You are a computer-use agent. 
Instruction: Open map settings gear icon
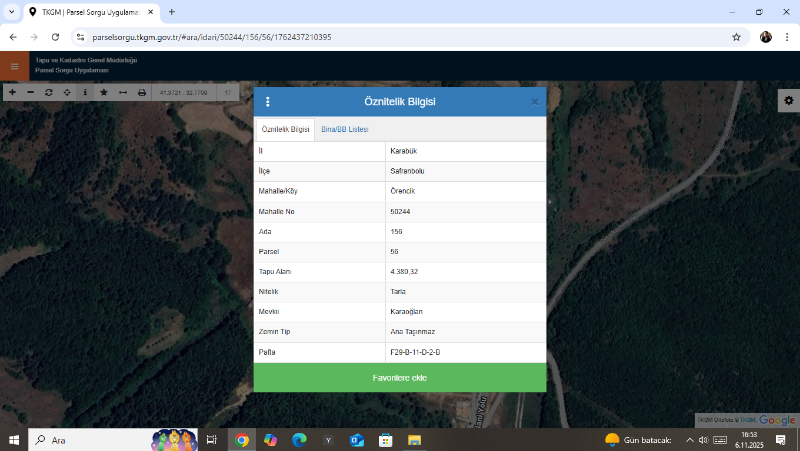coord(788,100)
